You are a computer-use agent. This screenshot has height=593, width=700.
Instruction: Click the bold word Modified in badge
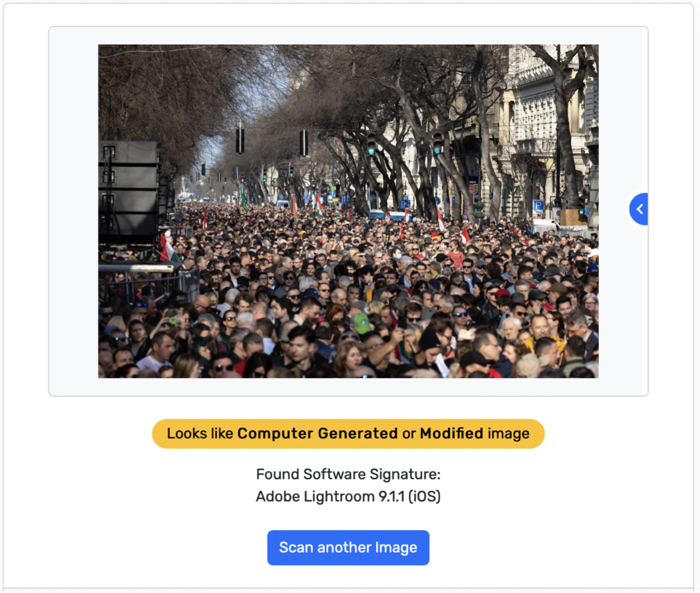[452, 433]
